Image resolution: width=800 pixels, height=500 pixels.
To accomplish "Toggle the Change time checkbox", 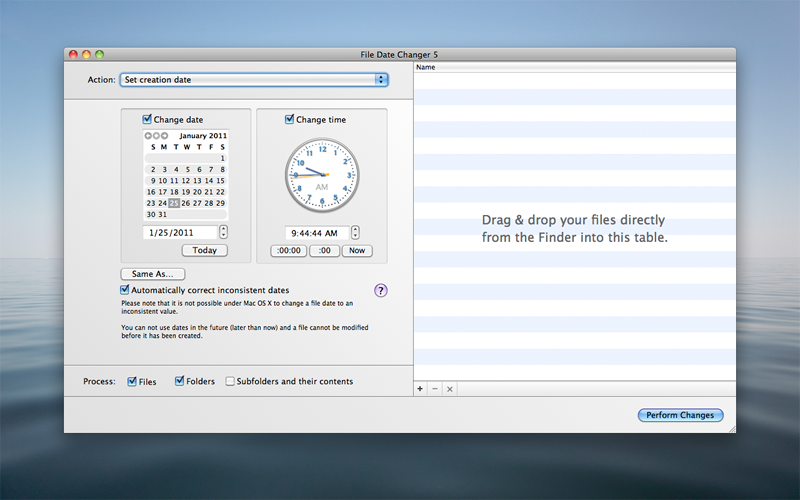I will (x=289, y=119).
